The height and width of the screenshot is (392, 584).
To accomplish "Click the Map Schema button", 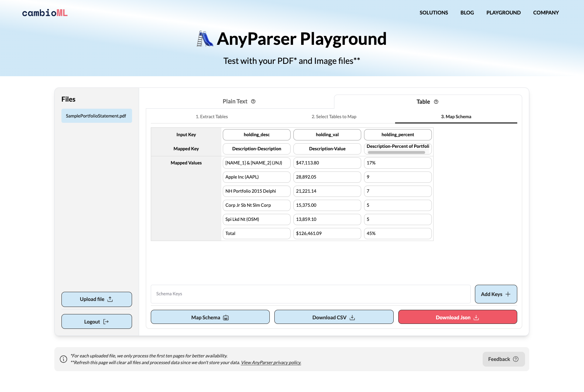I will 210,317.
